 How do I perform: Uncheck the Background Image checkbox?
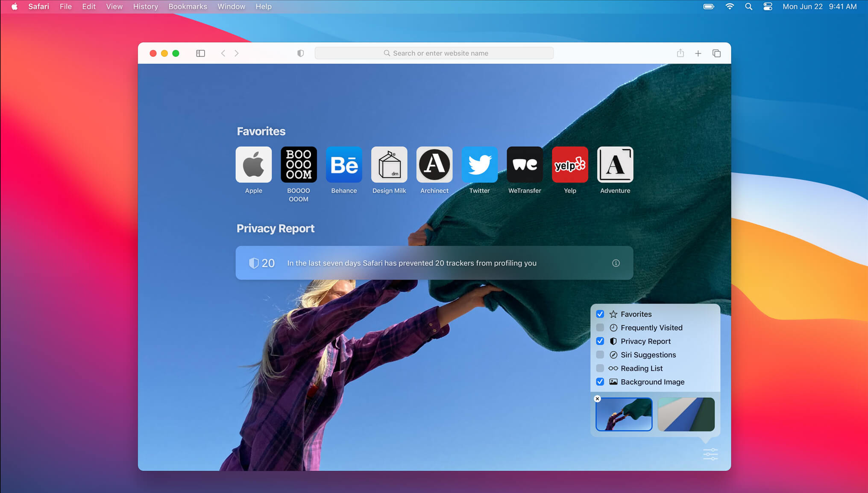click(x=600, y=382)
